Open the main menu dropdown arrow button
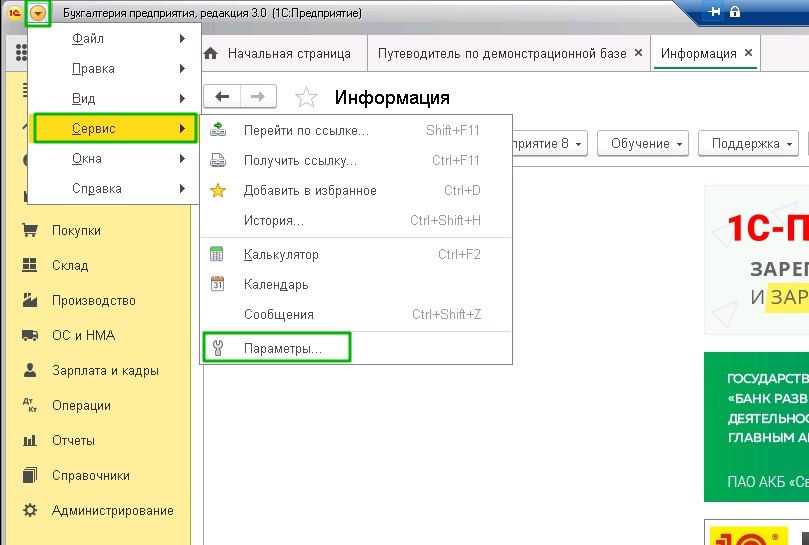Screen dimensions: 809x545 coord(38,13)
